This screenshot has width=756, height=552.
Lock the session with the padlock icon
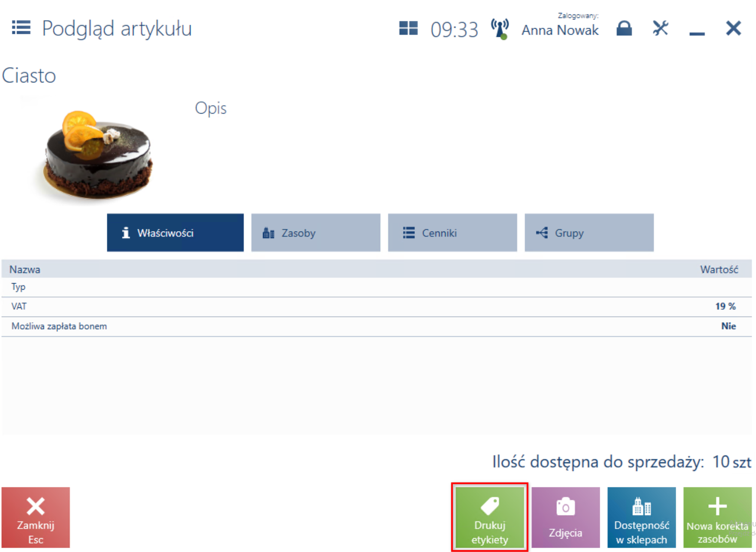coord(624,29)
